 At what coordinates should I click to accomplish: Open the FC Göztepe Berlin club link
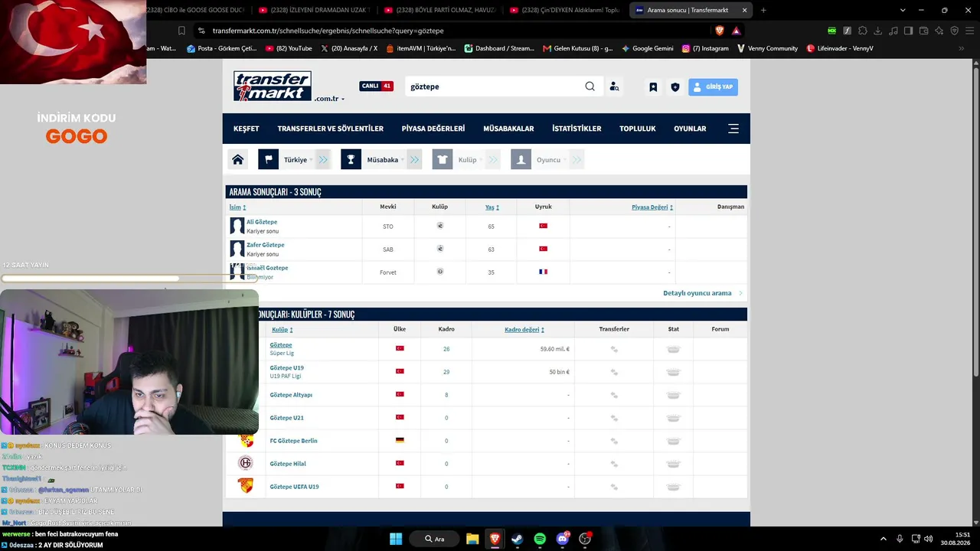point(293,441)
